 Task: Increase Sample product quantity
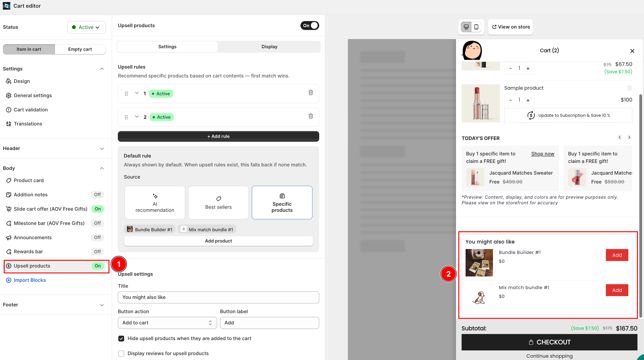(x=528, y=100)
